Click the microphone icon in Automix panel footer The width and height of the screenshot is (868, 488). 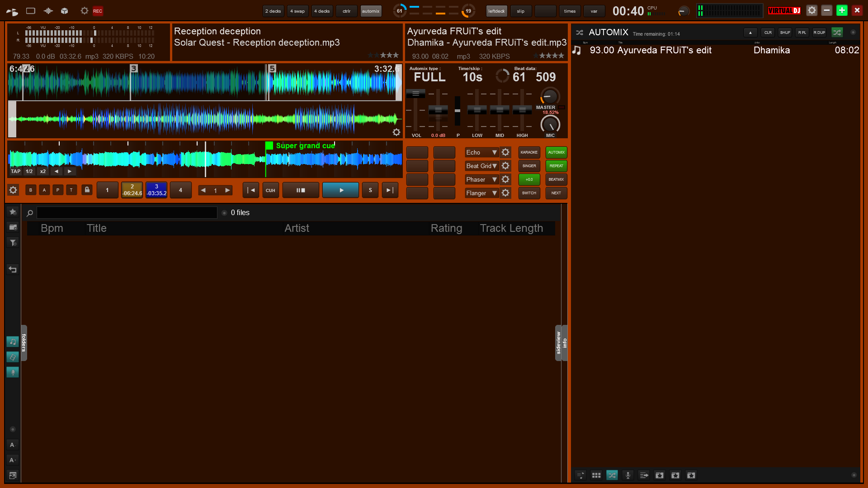click(x=627, y=475)
